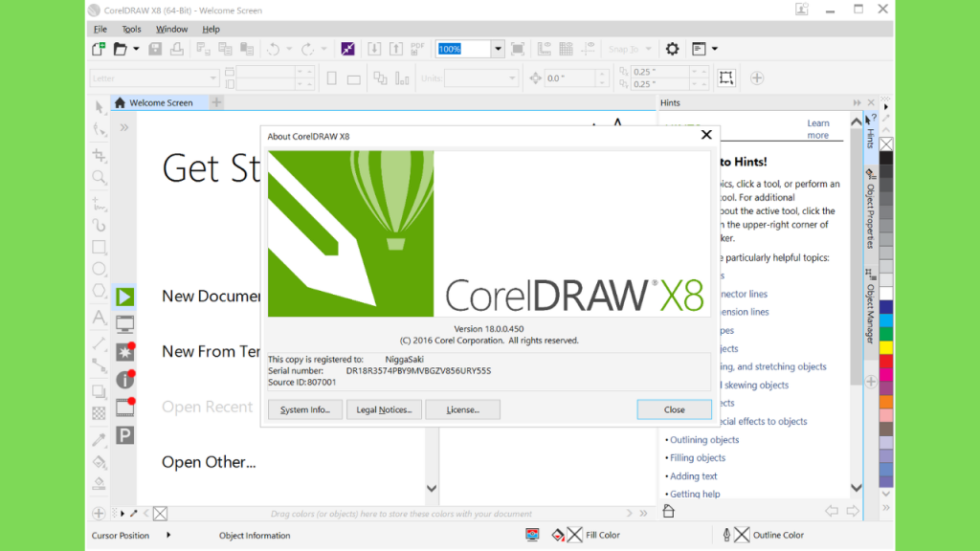Open the Options gear icon
This screenshot has width=980, height=551.
coord(672,49)
